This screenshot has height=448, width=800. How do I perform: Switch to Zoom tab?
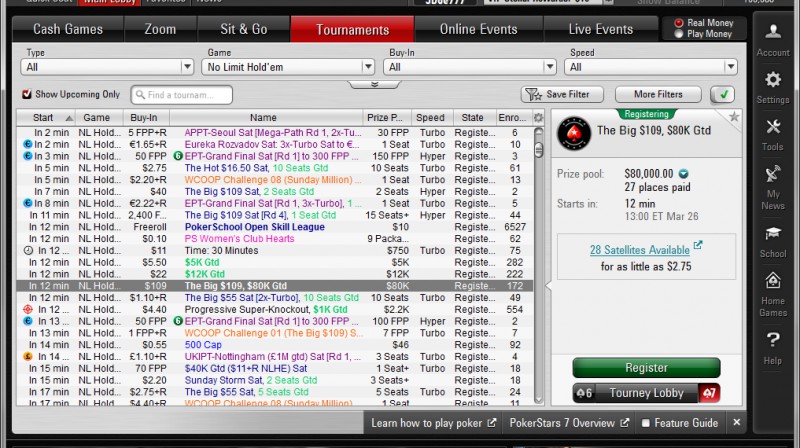pos(160,30)
